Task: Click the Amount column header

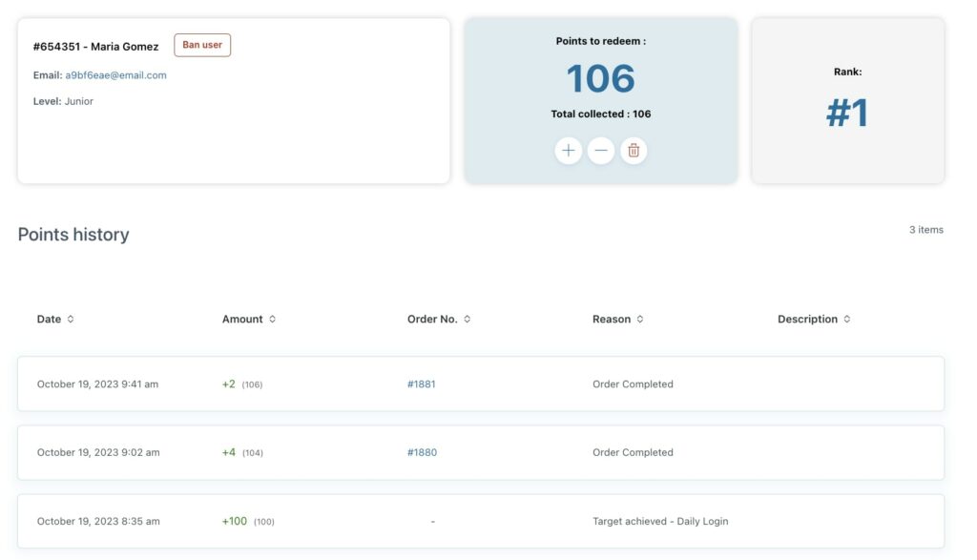Action: coord(242,319)
